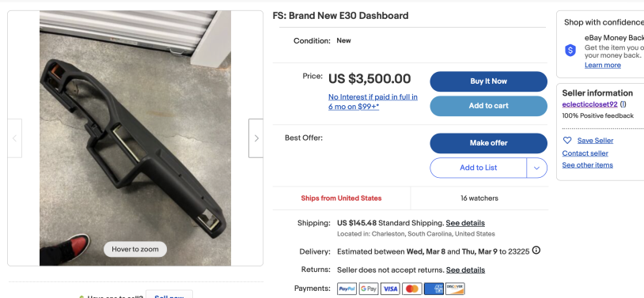The width and height of the screenshot is (644, 298).
Task: Click the main E30 dashboard photo
Action: tap(135, 138)
